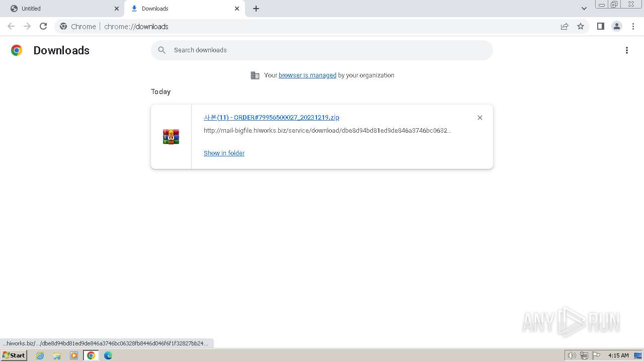
Task: Click the magnifier icon in search box
Action: [x=162, y=50]
